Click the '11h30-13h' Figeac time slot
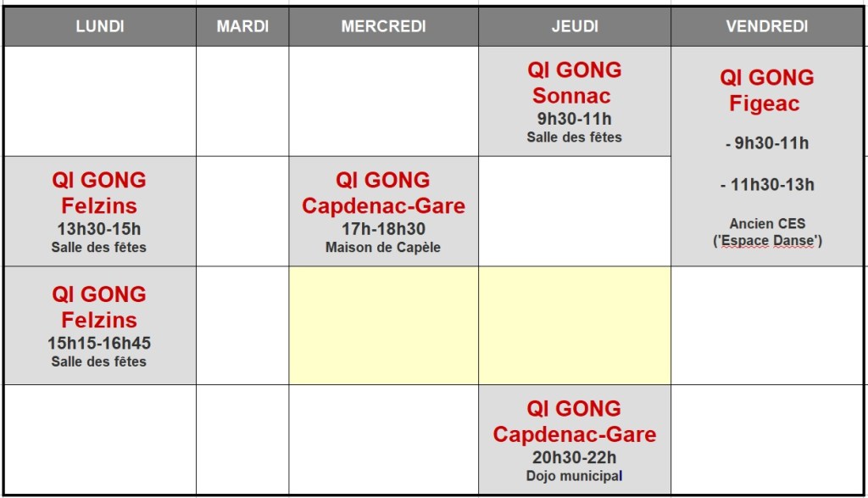The image size is (868, 498). 770,184
